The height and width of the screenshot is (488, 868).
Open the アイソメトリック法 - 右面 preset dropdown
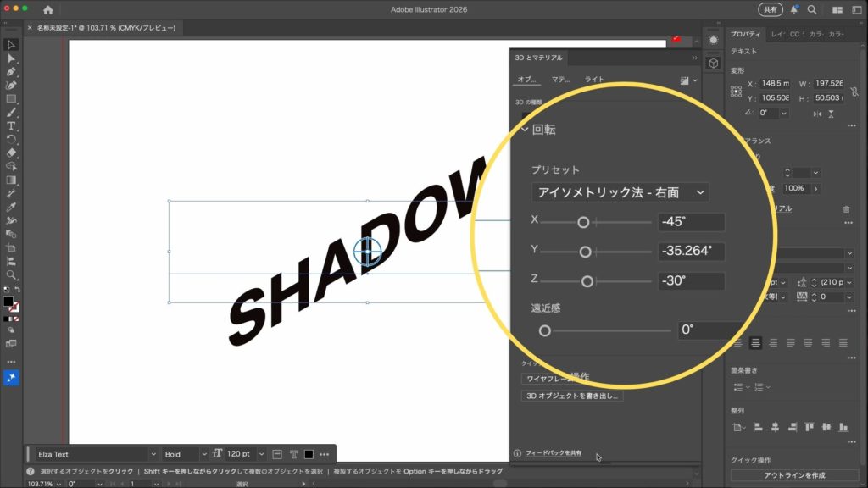(x=620, y=192)
